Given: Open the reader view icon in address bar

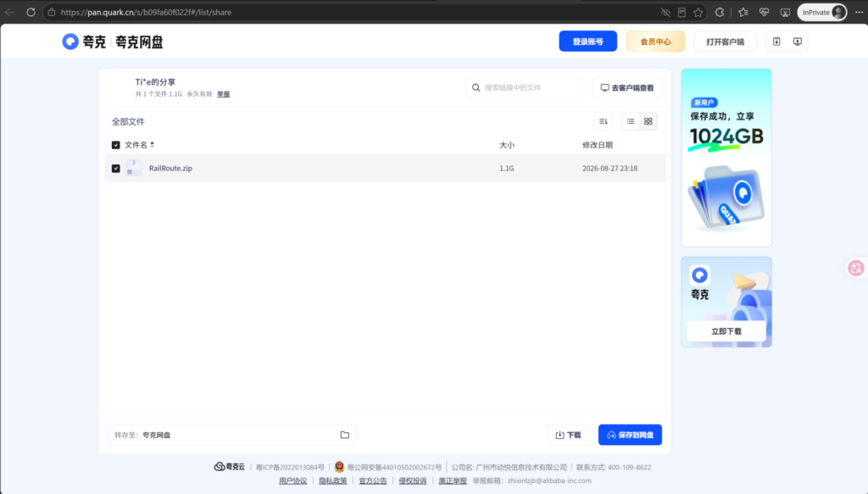Looking at the screenshot, I should (682, 12).
